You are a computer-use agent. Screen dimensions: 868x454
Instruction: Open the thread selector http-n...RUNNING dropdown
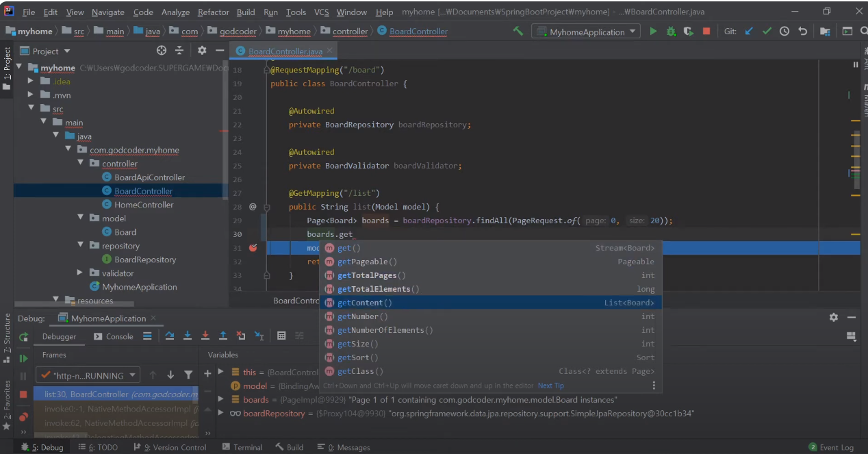(88, 375)
